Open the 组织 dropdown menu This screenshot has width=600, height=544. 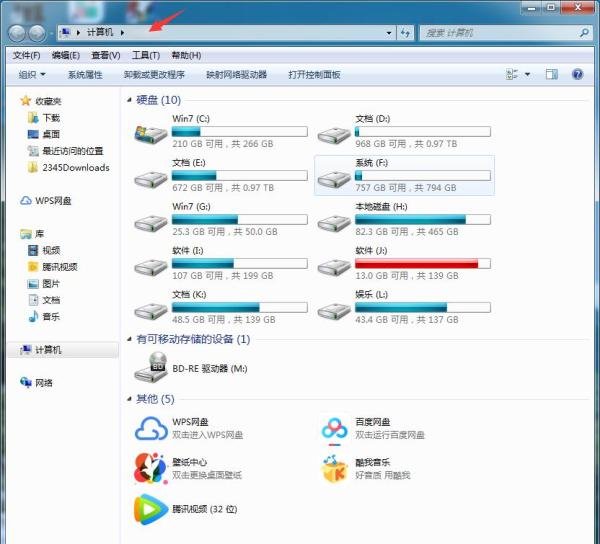click(x=32, y=75)
